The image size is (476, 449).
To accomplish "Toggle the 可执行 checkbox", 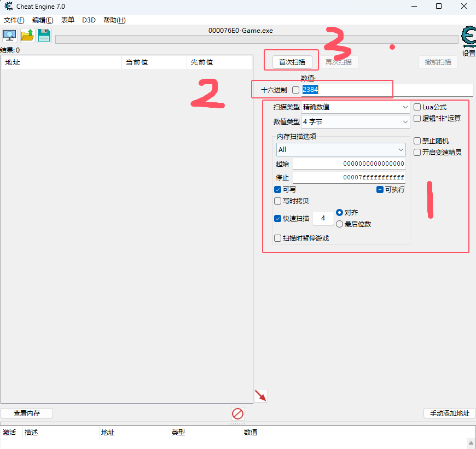I will tap(380, 190).
